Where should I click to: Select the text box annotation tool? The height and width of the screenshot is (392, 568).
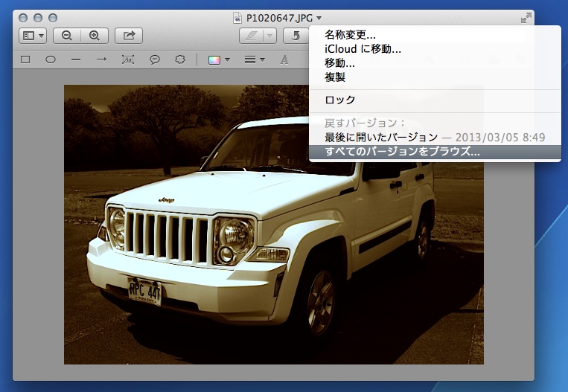pyautogui.click(x=127, y=60)
